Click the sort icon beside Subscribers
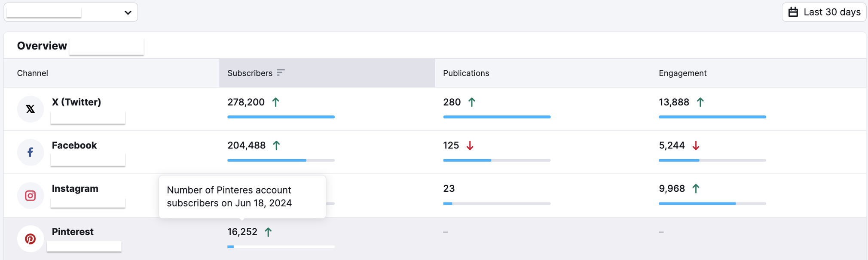The height and width of the screenshot is (260, 868). coord(281,73)
